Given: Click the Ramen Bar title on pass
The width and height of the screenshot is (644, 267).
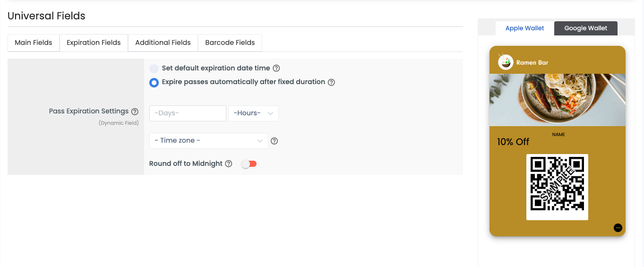Looking at the screenshot, I should (532, 62).
